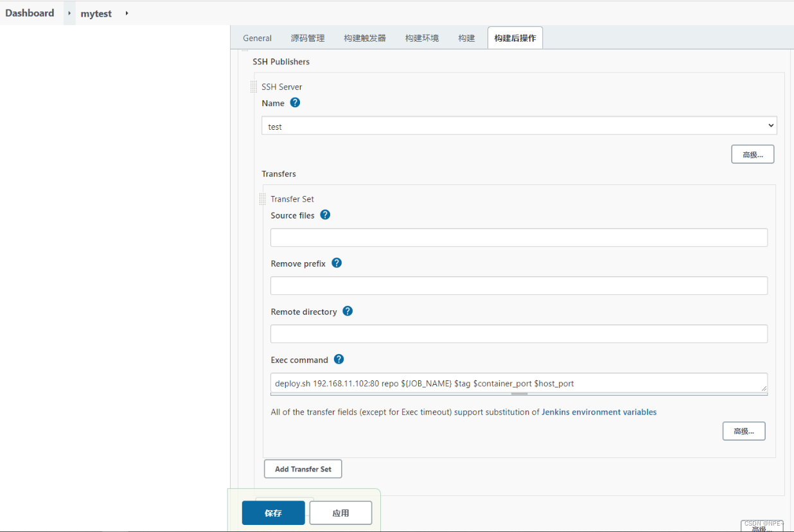Click the Transfer Set label
Screen dimensions: 794x532
[292, 199]
